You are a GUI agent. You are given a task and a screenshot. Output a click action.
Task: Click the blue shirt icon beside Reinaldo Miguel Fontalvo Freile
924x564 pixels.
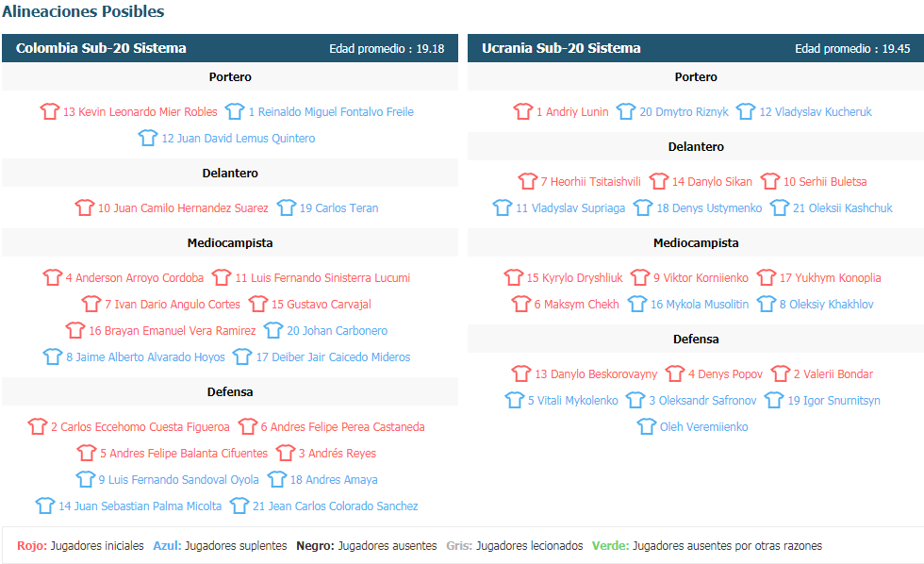click(x=235, y=110)
